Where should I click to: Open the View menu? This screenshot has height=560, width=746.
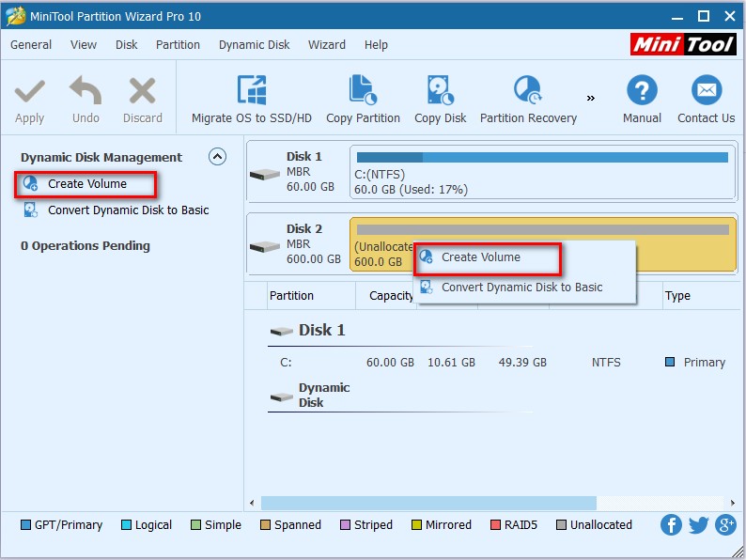click(84, 45)
